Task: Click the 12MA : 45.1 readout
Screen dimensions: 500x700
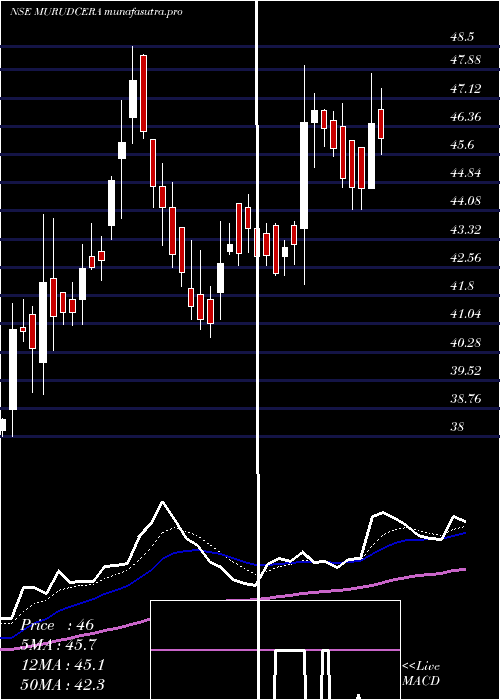Action: (x=63, y=665)
